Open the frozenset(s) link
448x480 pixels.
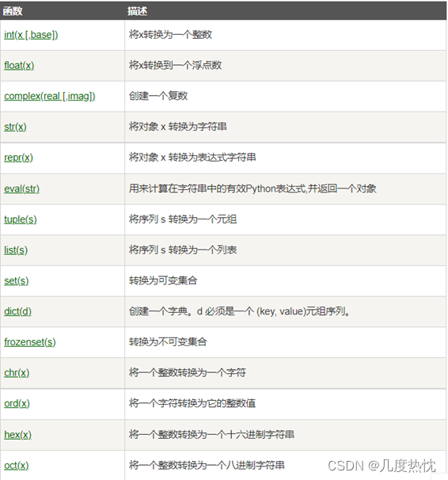click(30, 342)
